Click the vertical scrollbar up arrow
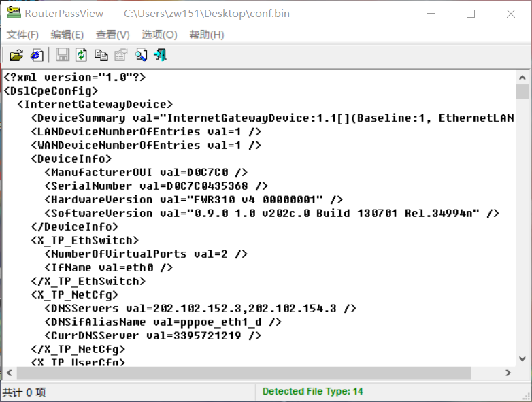532x402 pixels. (x=522, y=78)
